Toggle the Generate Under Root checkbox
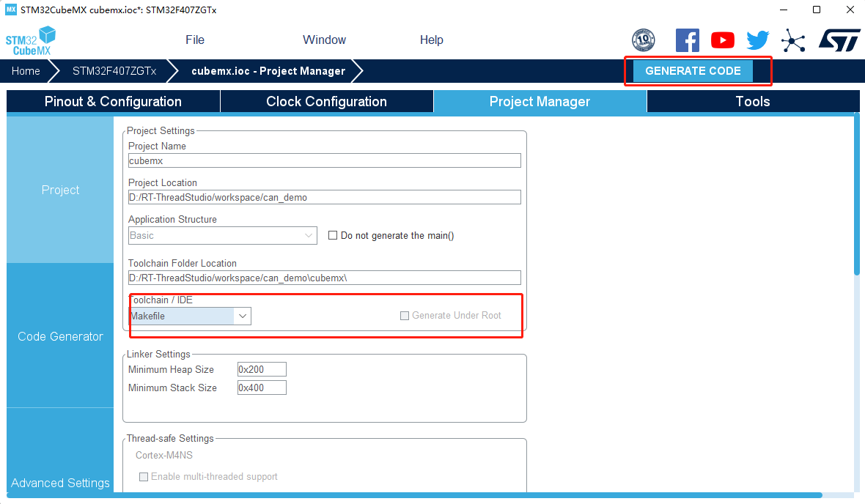 (405, 316)
